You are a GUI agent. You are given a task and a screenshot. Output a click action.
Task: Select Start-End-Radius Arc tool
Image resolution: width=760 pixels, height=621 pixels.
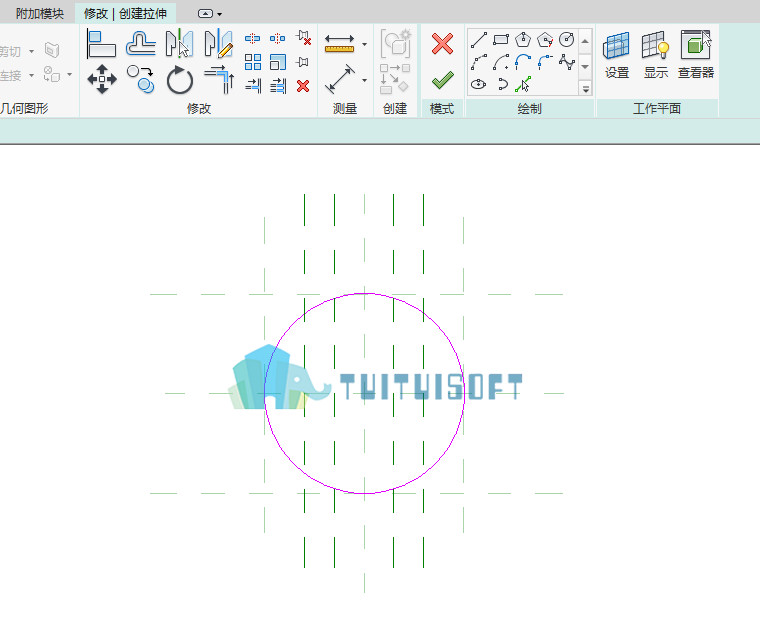(x=478, y=62)
